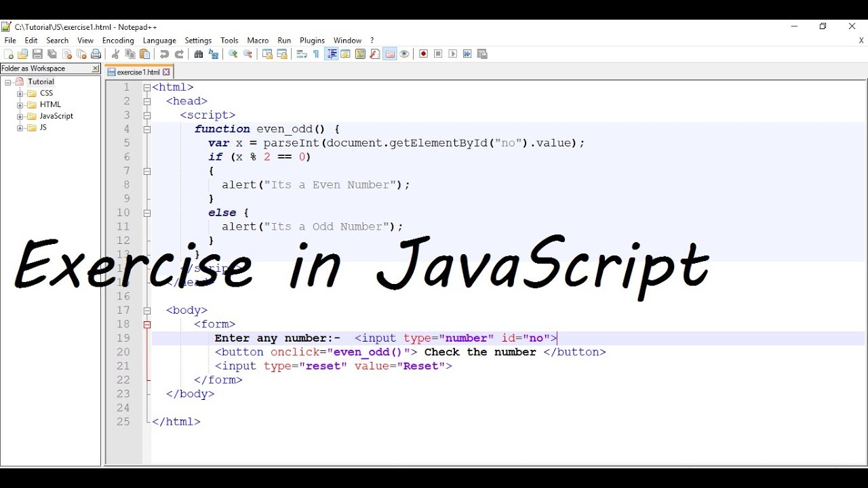Open the Encoding menu
The height and width of the screenshot is (488, 868).
[118, 41]
